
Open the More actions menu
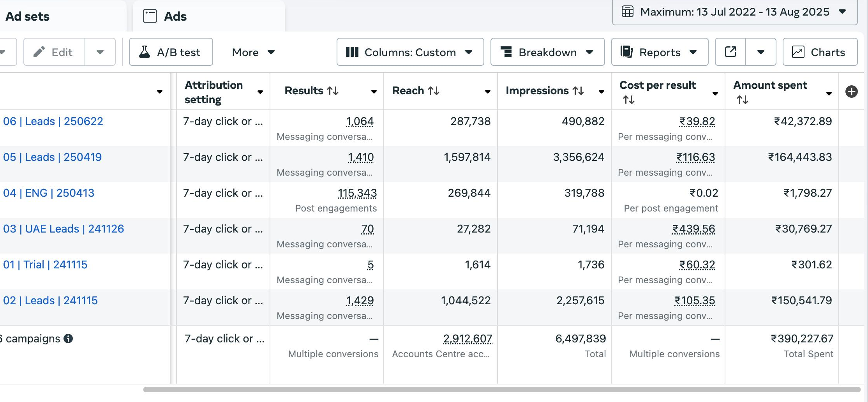point(253,52)
